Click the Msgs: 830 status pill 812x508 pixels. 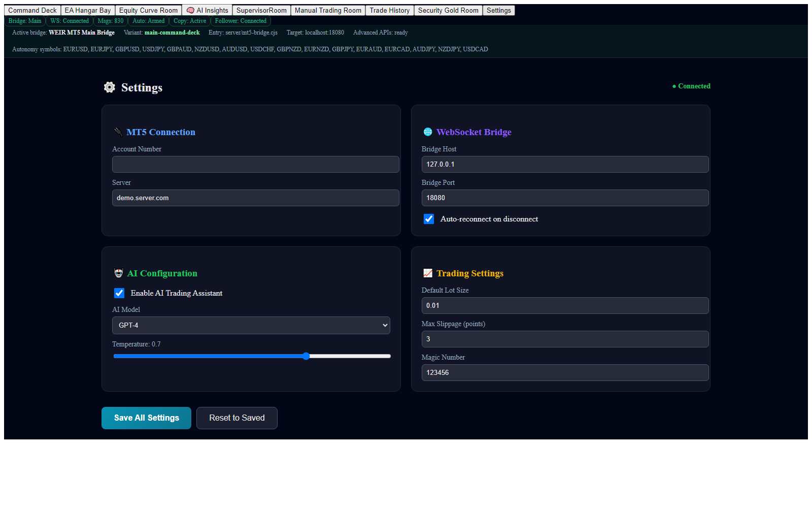[111, 21]
